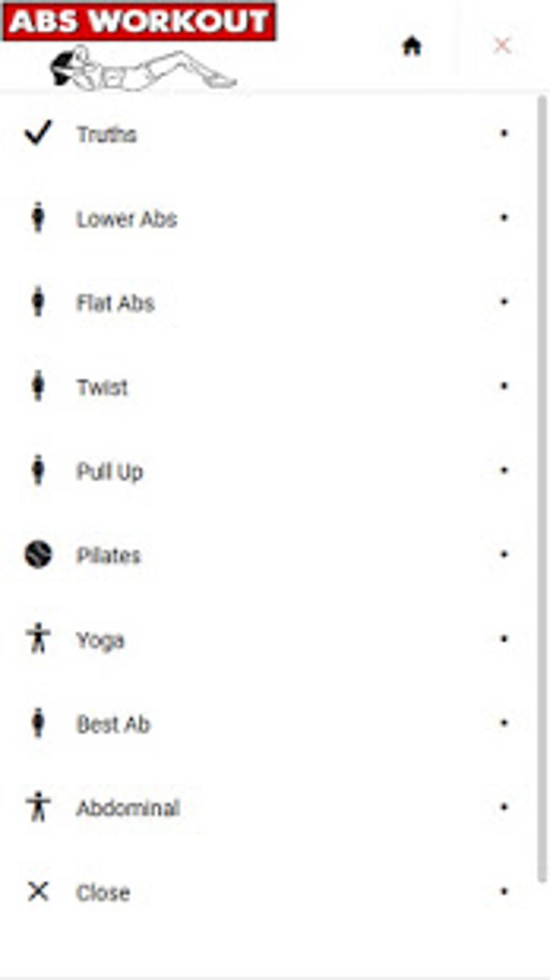
Task: Select the Lower Abs menu entry
Action: 127,220
